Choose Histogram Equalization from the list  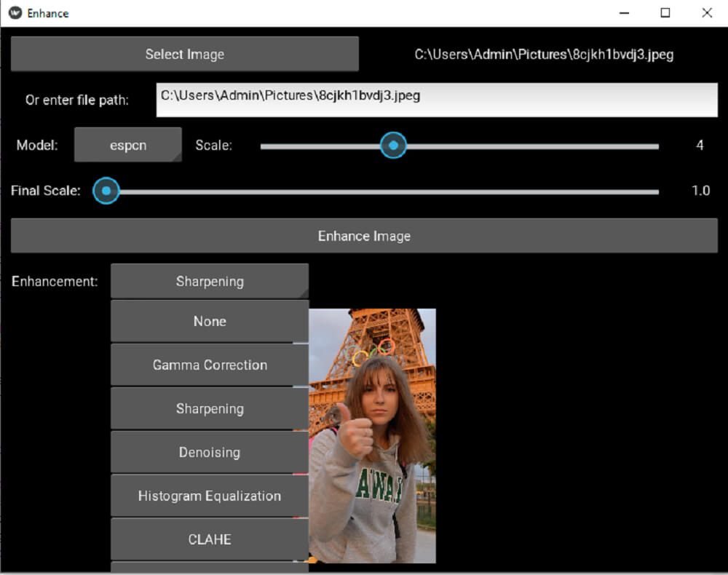point(210,496)
